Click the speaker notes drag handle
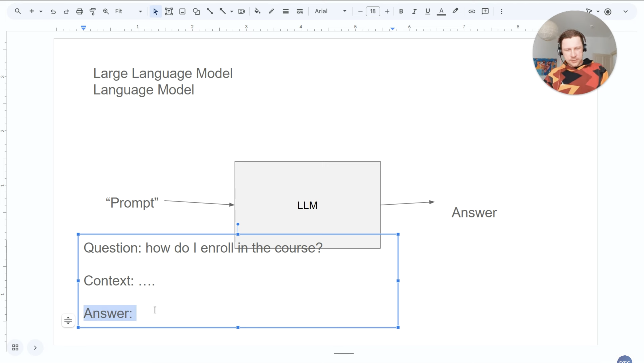 344,354
